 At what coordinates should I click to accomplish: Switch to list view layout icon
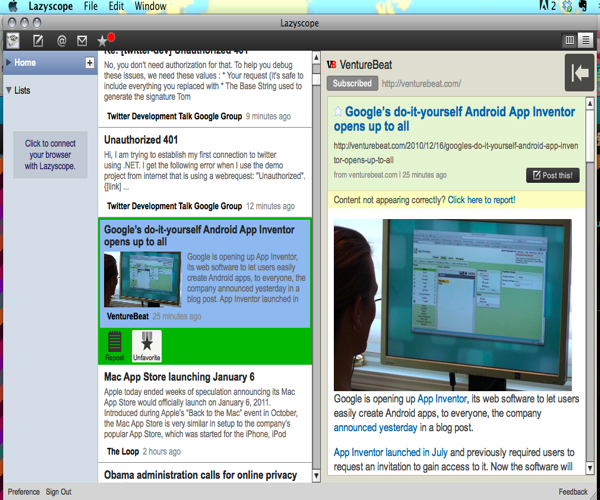[x=585, y=40]
